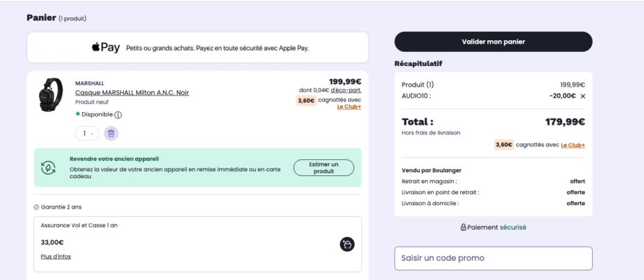Open Le Club+ link in Récapitulatif
This screenshot has height=280, width=644.
coord(573,145)
